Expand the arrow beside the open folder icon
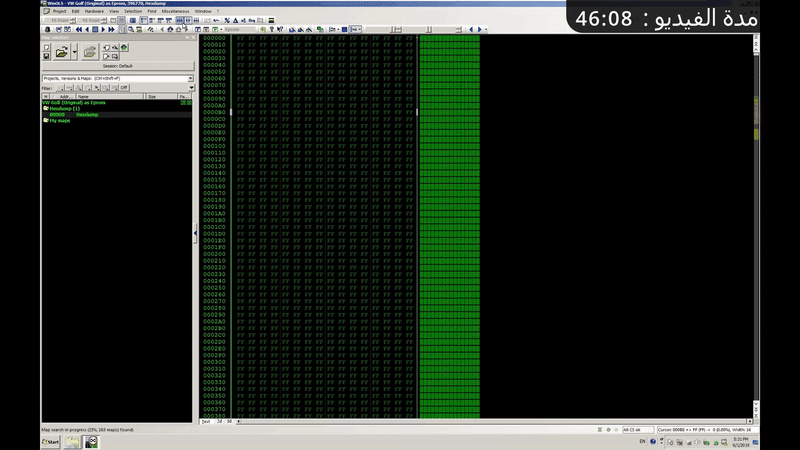 point(74,51)
